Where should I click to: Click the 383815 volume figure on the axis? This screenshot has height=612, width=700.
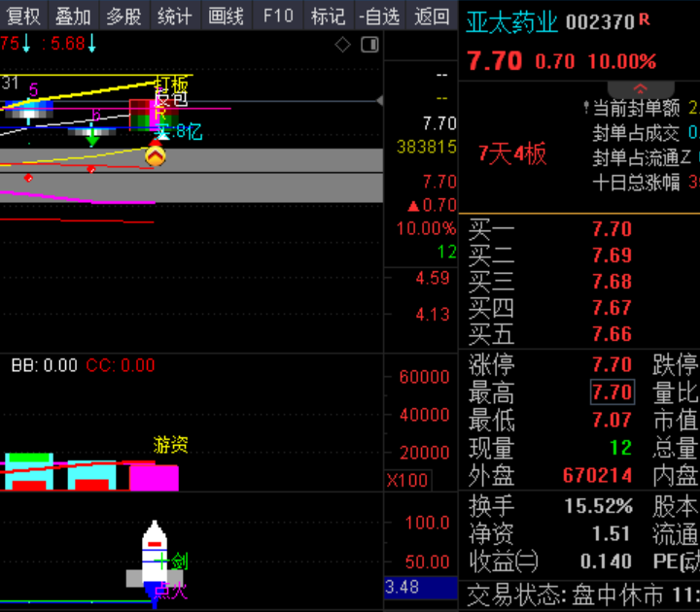[x=427, y=147]
